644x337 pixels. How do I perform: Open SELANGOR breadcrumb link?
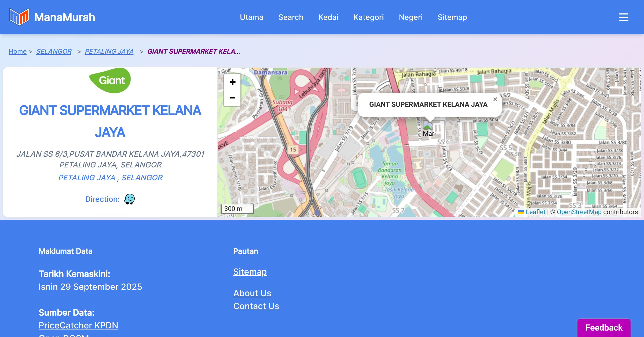pyautogui.click(x=54, y=51)
